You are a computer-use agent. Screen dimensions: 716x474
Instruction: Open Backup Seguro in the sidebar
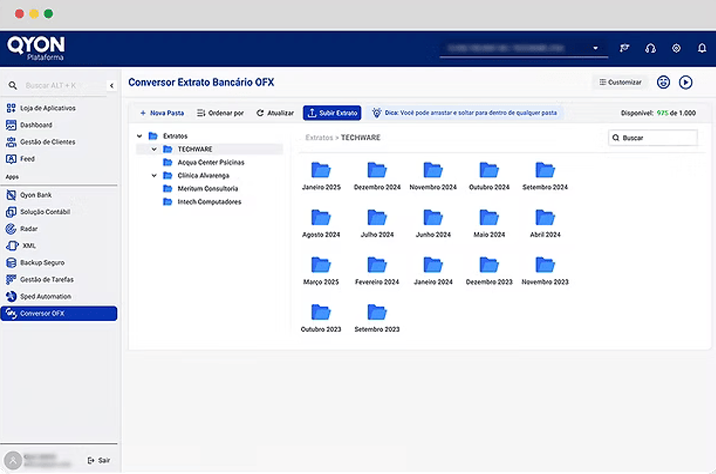[40, 262]
